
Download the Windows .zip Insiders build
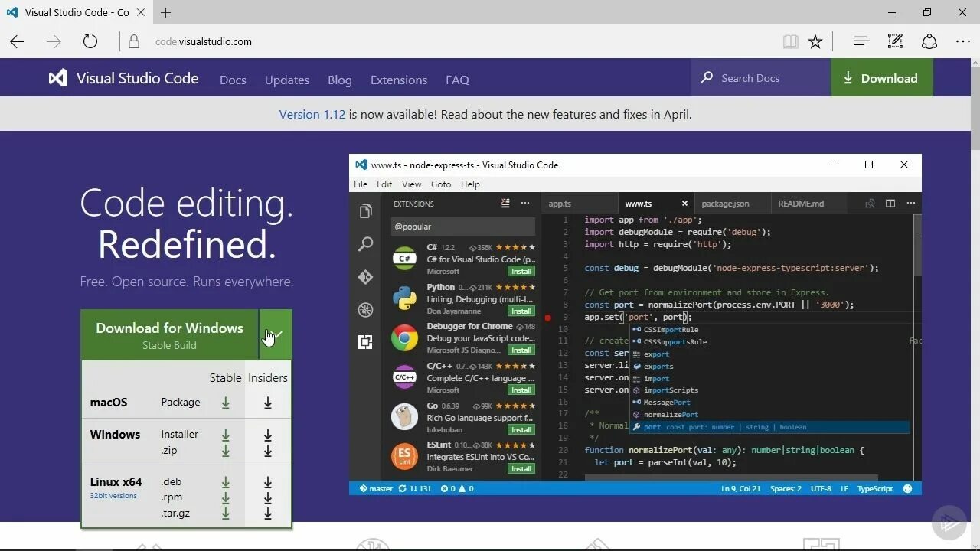[268, 451]
